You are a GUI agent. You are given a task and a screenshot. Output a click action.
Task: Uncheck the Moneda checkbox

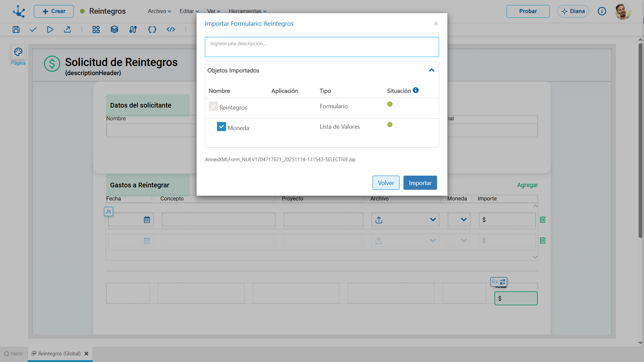point(221,127)
